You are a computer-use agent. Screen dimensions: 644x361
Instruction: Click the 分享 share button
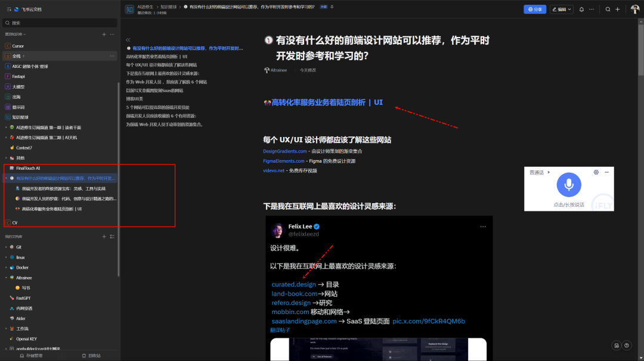[535, 9]
